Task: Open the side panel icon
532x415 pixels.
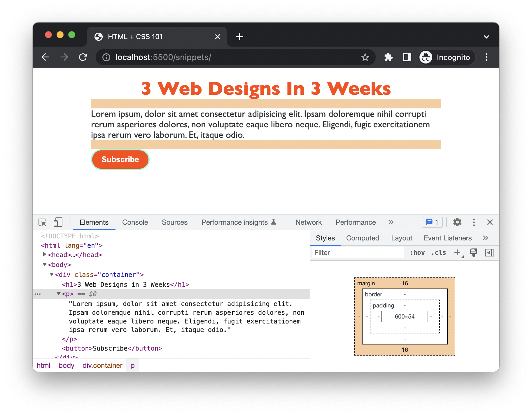Action: pyautogui.click(x=407, y=57)
